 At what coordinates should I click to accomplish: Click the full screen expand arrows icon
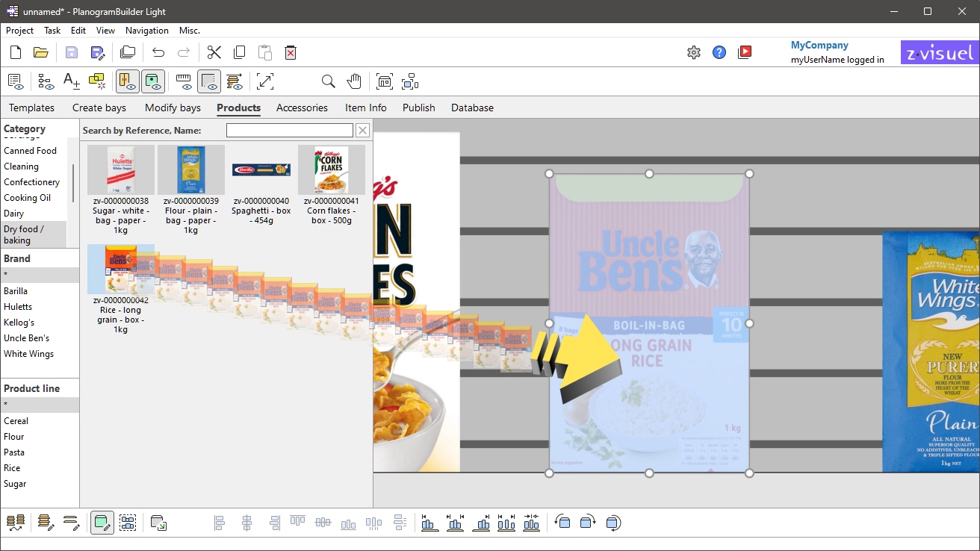point(265,81)
